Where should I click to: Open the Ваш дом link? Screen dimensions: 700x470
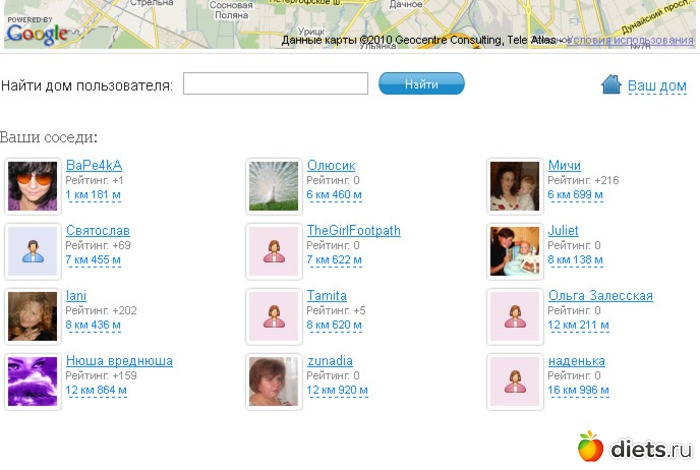click(x=657, y=85)
